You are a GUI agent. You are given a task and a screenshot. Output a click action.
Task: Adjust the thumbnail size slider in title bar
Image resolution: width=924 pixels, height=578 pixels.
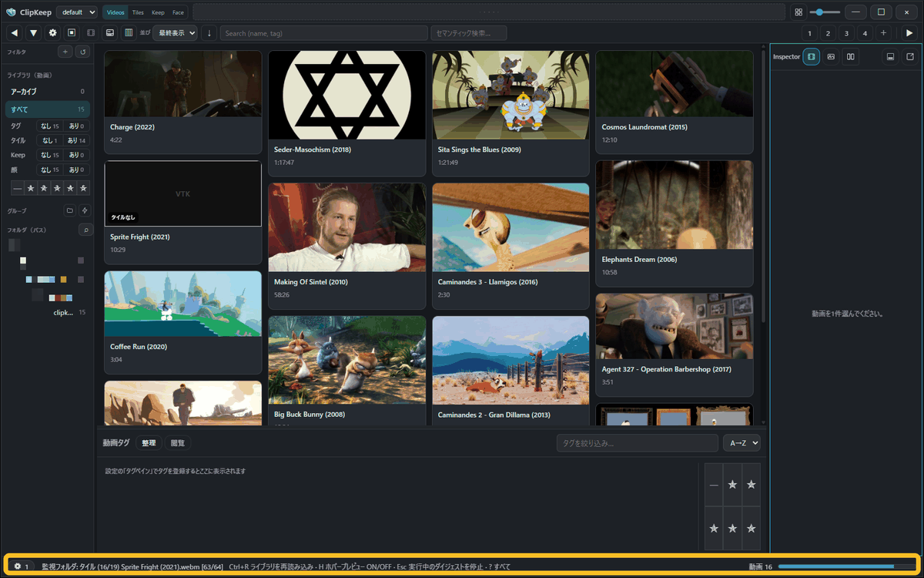[x=825, y=12]
